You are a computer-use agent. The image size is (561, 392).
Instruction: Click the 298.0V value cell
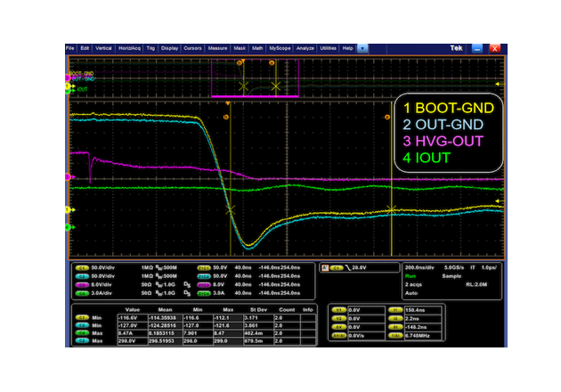coord(133,341)
